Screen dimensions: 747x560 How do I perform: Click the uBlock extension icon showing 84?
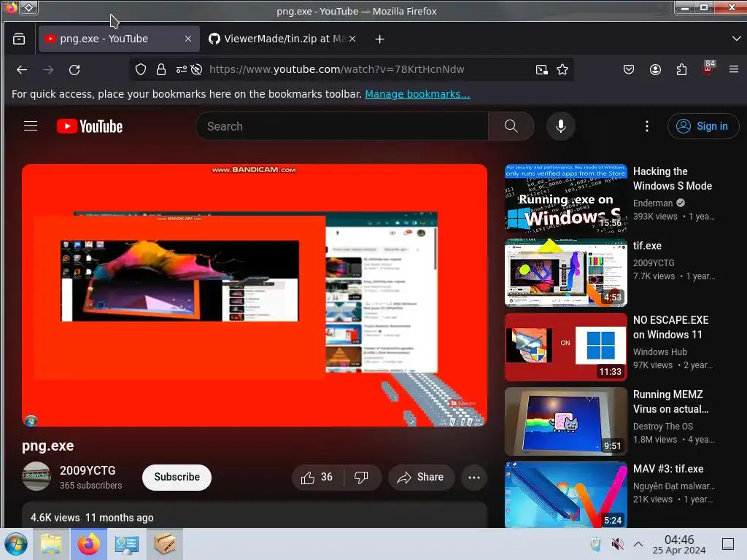[708, 69]
